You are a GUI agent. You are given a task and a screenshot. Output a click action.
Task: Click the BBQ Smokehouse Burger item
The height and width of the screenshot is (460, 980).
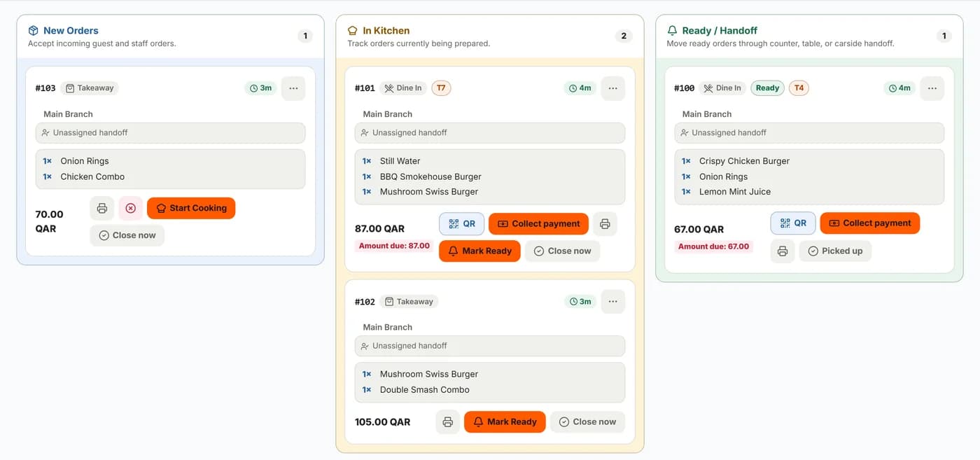[430, 176]
